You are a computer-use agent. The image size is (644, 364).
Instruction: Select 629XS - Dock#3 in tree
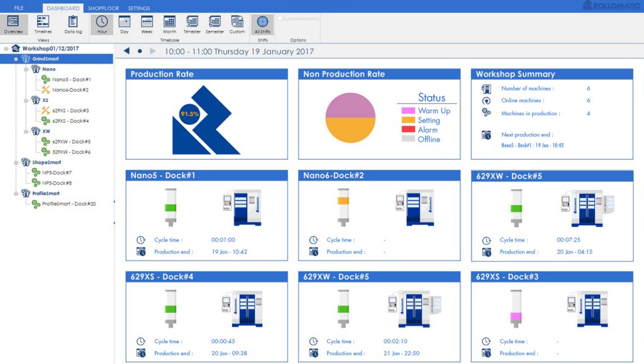(70, 111)
